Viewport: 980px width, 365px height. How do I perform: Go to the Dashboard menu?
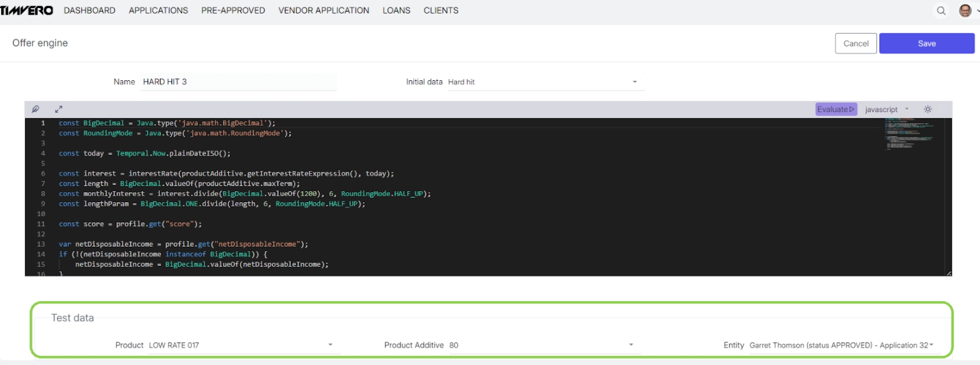tap(89, 10)
